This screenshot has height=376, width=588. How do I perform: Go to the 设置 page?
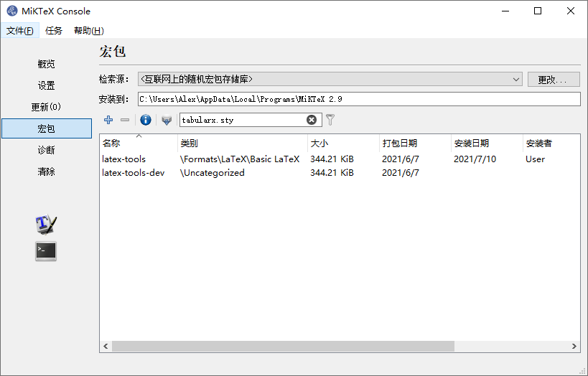click(x=47, y=85)
